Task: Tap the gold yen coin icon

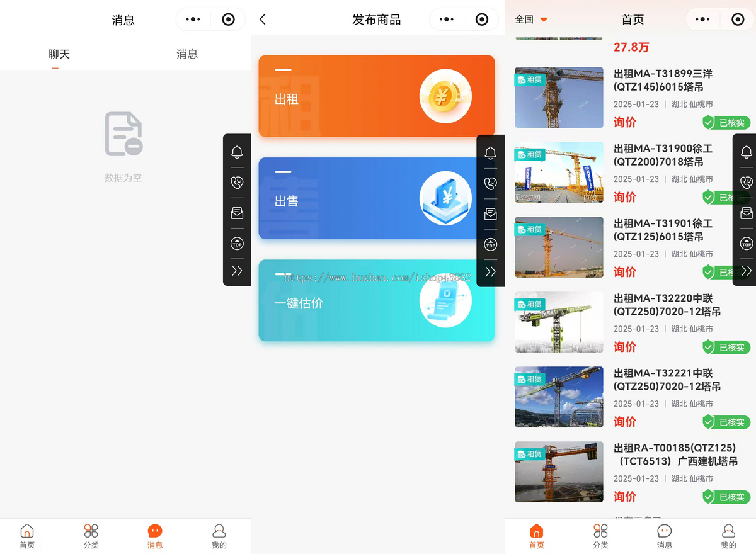Action: (x=445, y=96)
